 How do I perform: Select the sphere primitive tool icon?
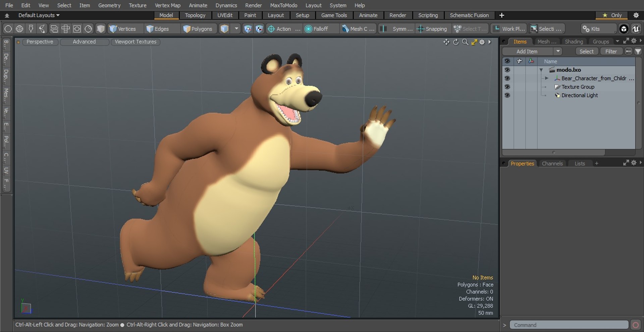coord(8,29)
